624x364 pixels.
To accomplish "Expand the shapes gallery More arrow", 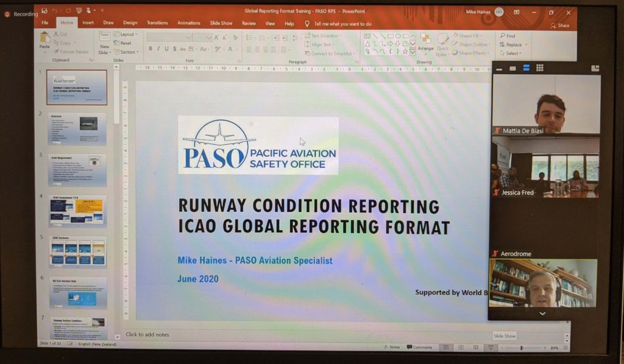I will point(413,51).
